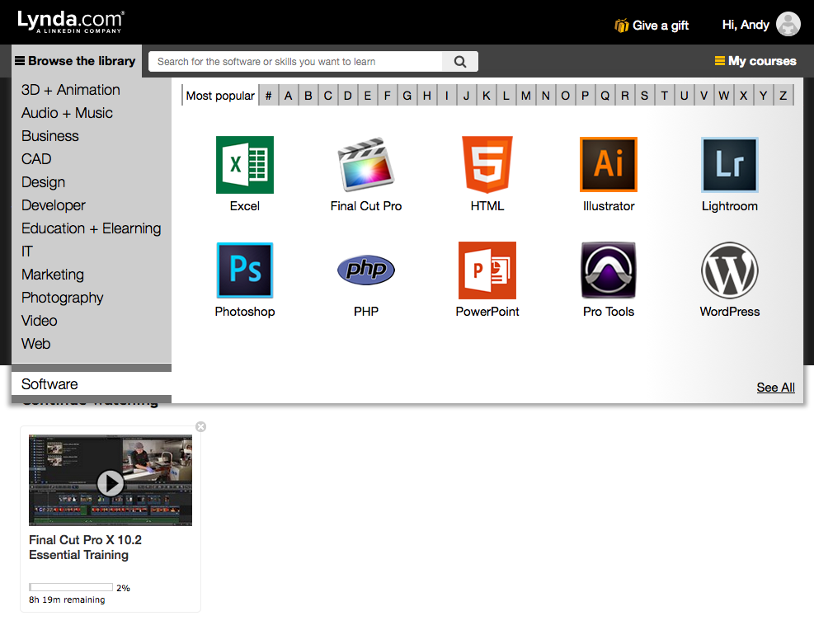Go to Lynda.com home logo
Screen dimensions: 814x644
(x=71, y=21)
